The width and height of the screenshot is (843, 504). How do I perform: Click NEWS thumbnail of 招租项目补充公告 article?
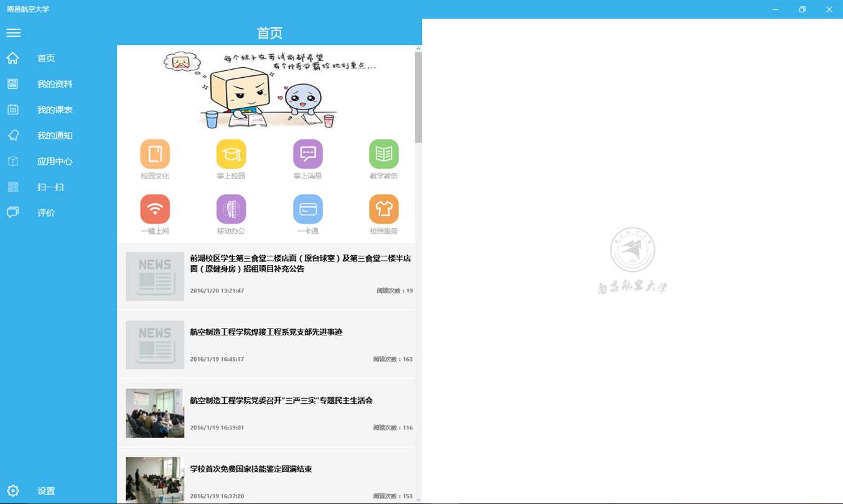[155, 276]
